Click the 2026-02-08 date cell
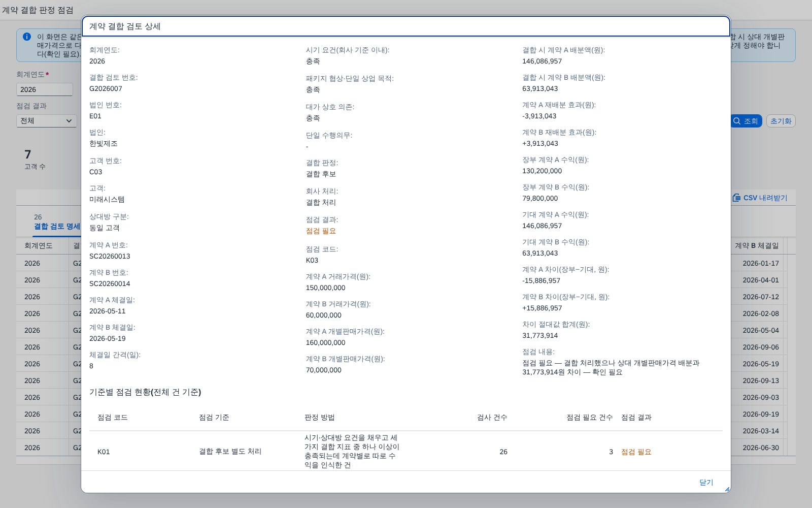This screenshot has width=812, height=508. tap(760, 313)
